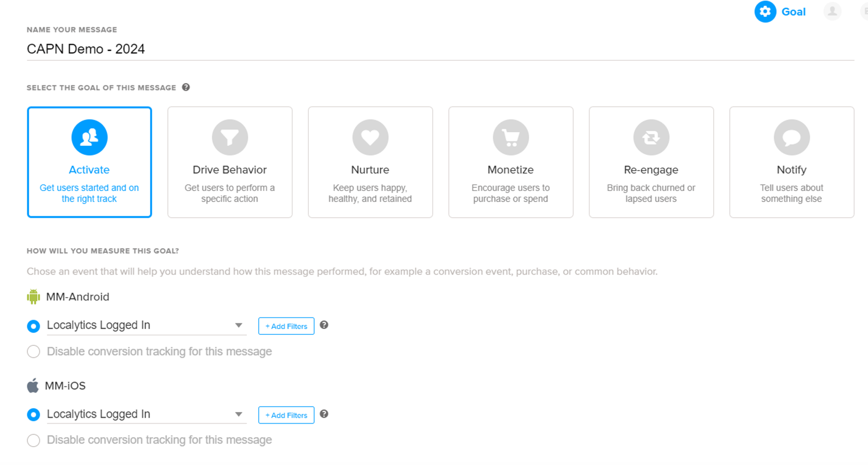Click Add Filters for MM-Android
The image size is (868, 465).
point(286,326)
